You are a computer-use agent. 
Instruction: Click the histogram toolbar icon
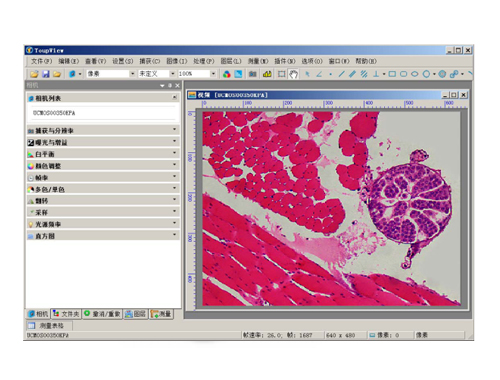[267, 74]
